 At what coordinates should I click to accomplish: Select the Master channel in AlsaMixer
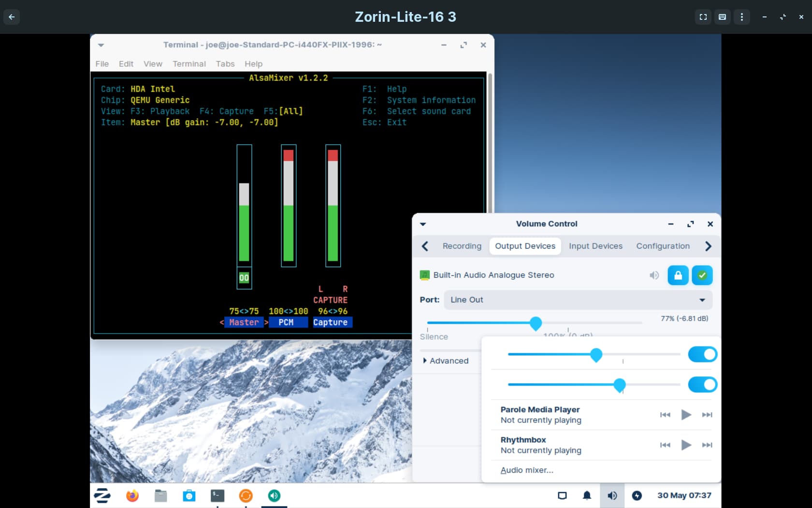(x=244, y=322)
